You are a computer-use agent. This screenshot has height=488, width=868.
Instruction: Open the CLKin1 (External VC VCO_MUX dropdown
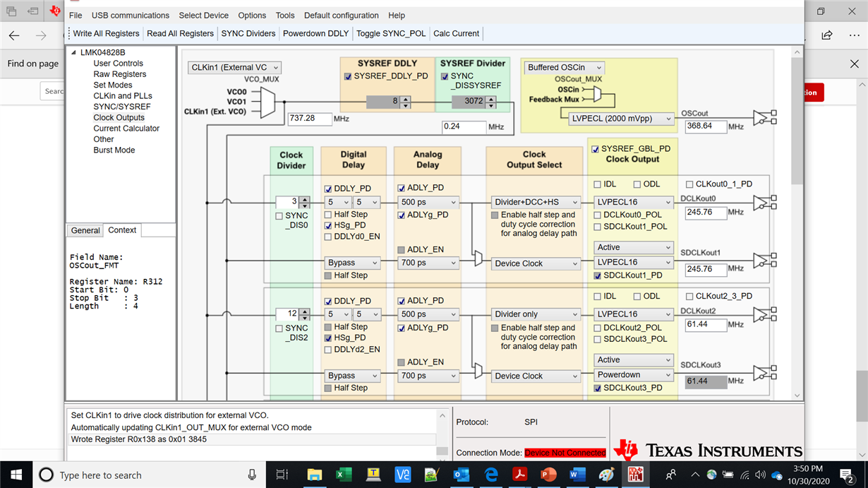pyautogui.click(x=235, y=68)
